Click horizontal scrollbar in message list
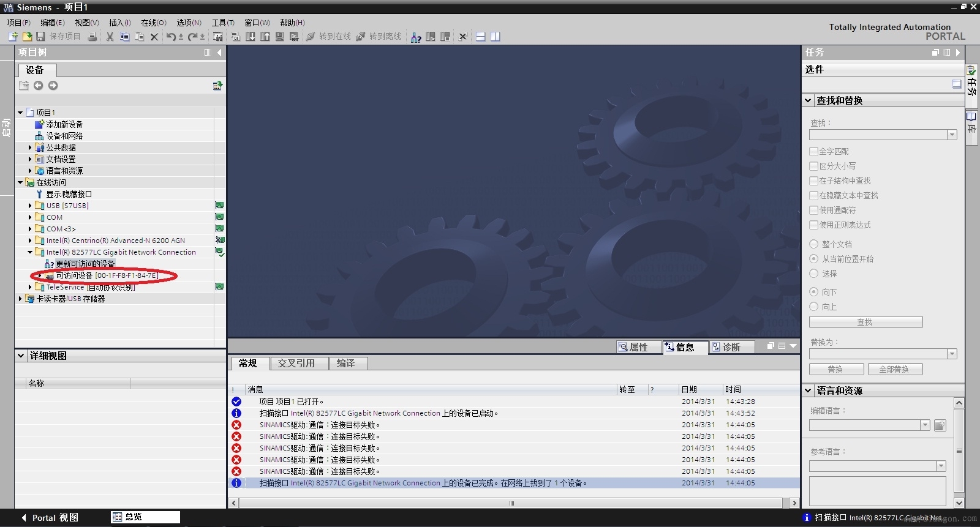This screenshot has height=527, width=980. pos(511,503)
